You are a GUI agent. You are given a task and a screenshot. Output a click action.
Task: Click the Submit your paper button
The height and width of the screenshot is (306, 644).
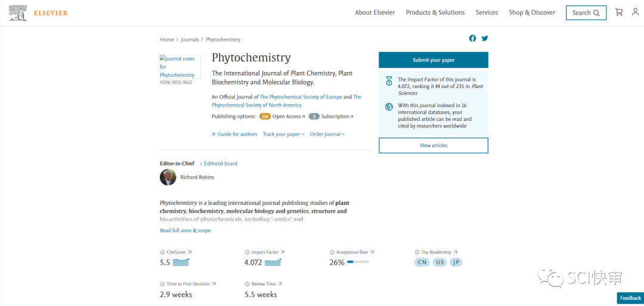tap(433, 60)
